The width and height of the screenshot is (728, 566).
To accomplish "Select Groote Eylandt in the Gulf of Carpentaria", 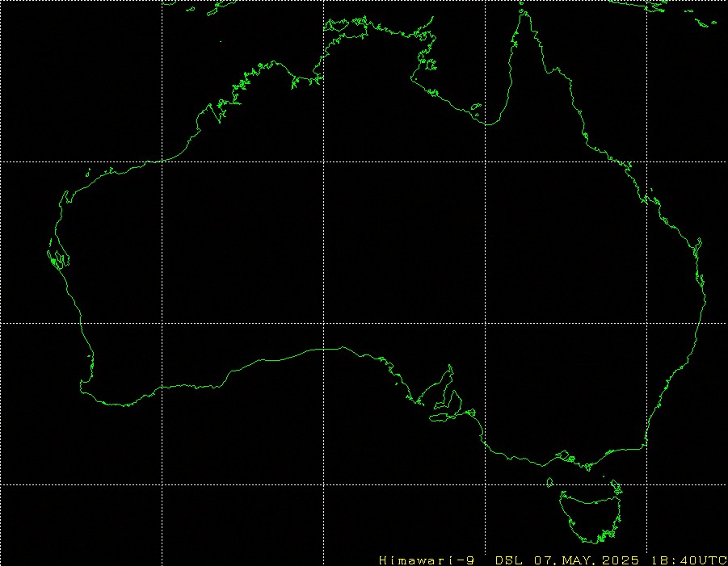I will tap(431, 65).
